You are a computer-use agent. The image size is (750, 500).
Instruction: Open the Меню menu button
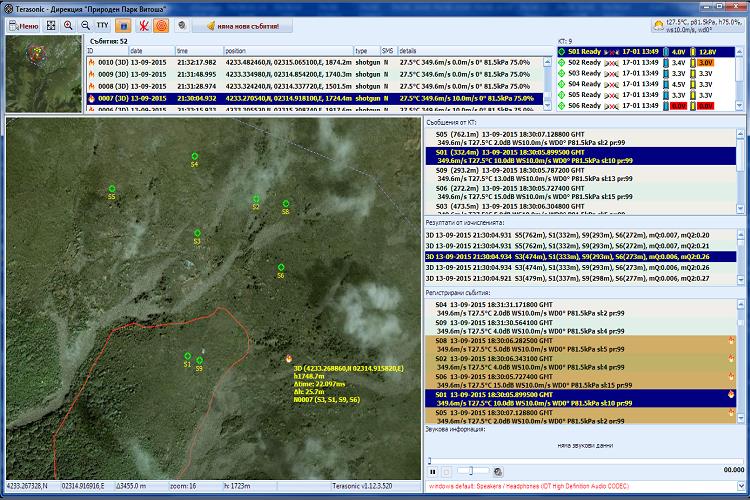(x=24, y=26)
